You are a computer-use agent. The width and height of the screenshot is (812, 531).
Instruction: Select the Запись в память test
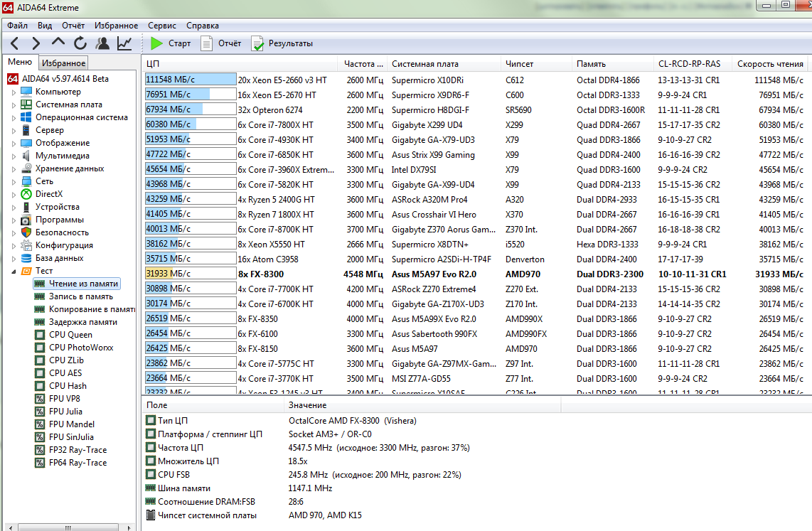(x=81, y=296)
